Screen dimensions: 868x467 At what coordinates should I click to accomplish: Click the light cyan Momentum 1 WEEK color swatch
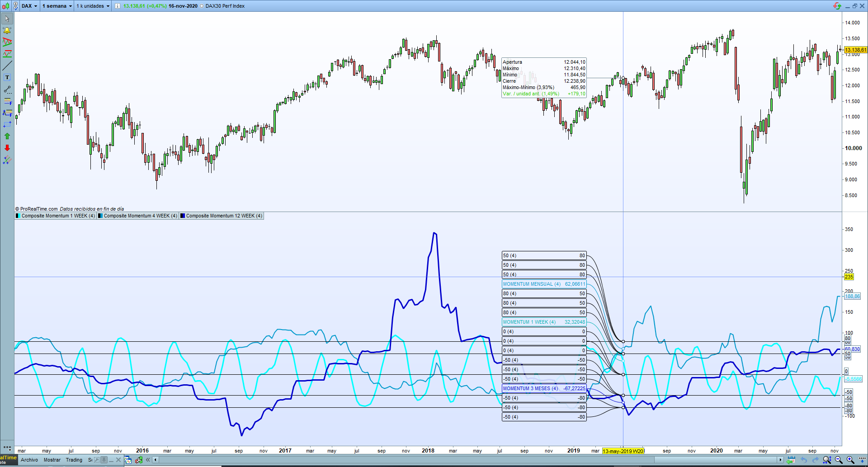[18, 216]
